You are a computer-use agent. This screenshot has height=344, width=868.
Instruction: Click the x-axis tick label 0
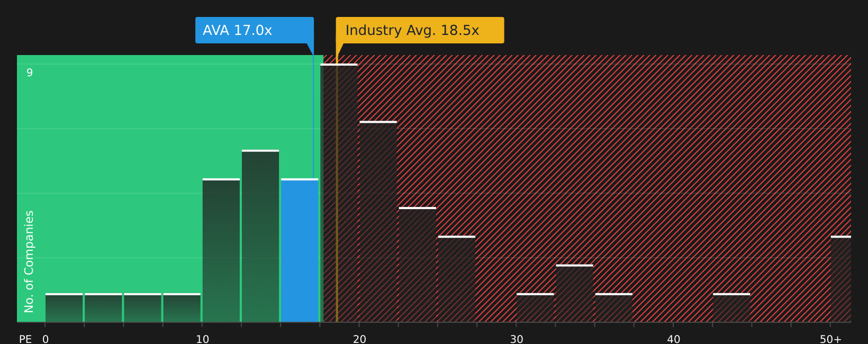click(x=46, y=339)
